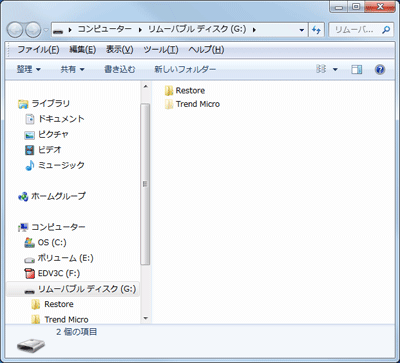Select the OS (C:) drive in the tree
This screenshot has height=363, width=400.
pos(45,243)
